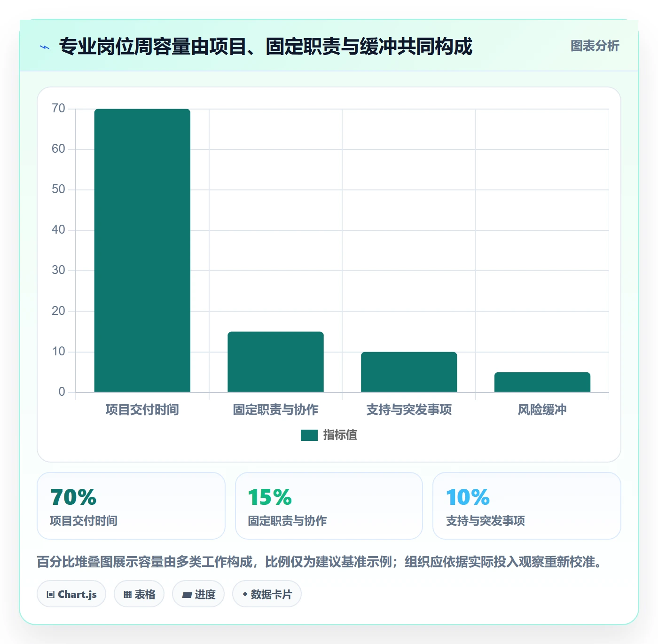Click the 表格 tag chip
This screenshot has height=644, width=658.
[139, 594]
